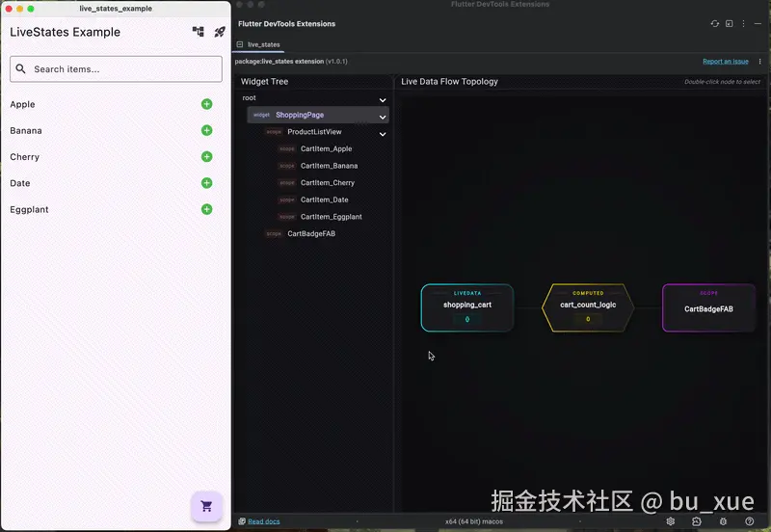Open the Read docs link
The height and width of the screenshot is (532, 771).
tap(263, 521)
